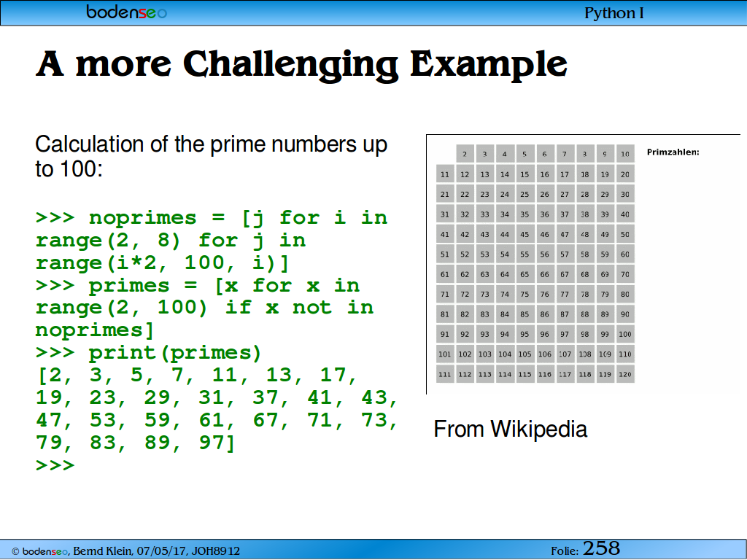Click grid cell number 63

[x=485, y=274]
